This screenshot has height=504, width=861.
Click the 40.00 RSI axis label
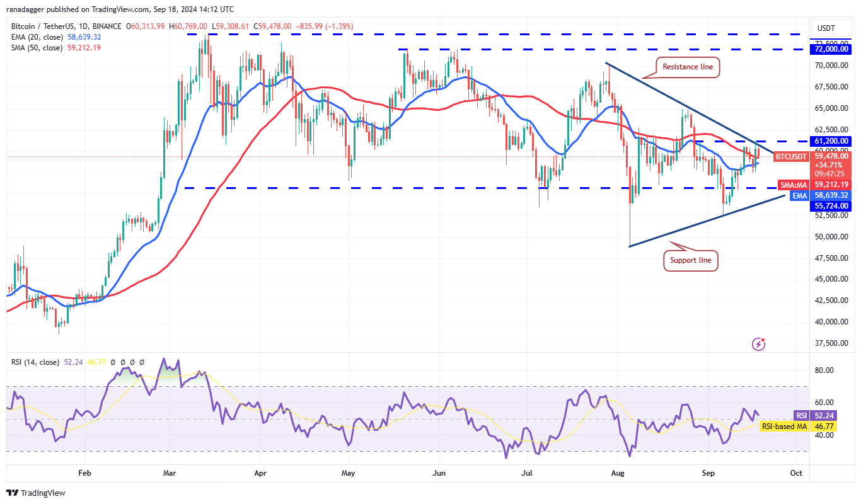pos(823,435)
